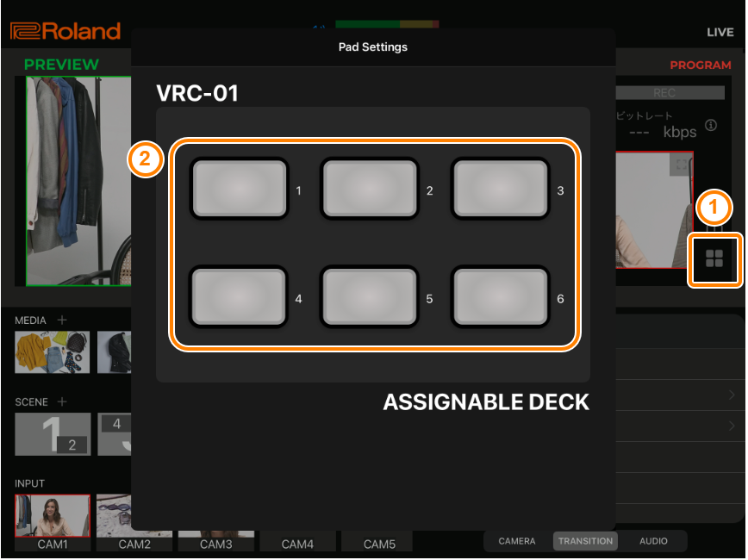The height and width of the screenshot is (560, 748).
Task: Add new scene with plus icon
Action: click(x=62, y=402)
